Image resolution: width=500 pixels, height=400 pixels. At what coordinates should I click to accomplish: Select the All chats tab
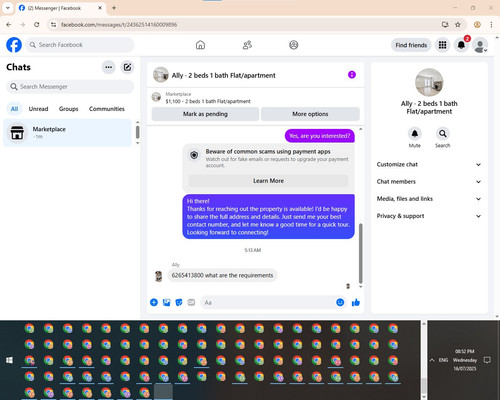[14, 109]
